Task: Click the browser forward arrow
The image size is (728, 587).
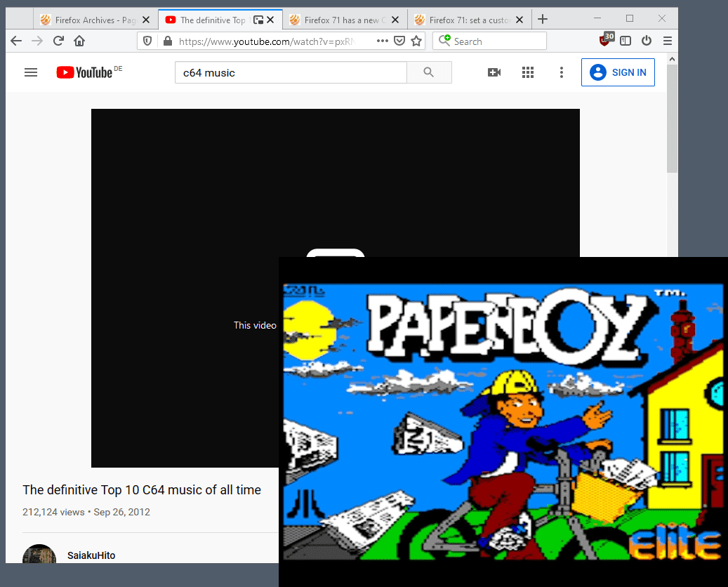Action: [x=37, y=41]
